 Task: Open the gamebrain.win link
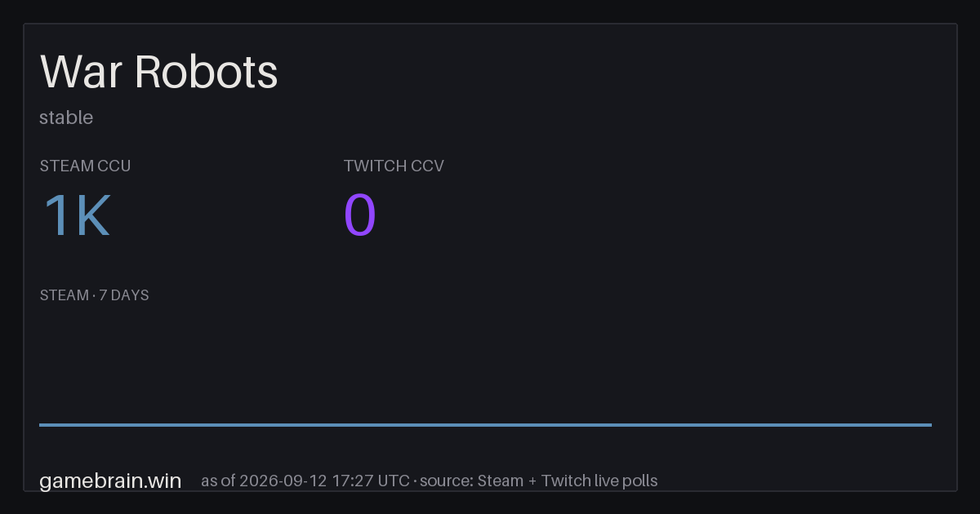(x=110, y=481)
